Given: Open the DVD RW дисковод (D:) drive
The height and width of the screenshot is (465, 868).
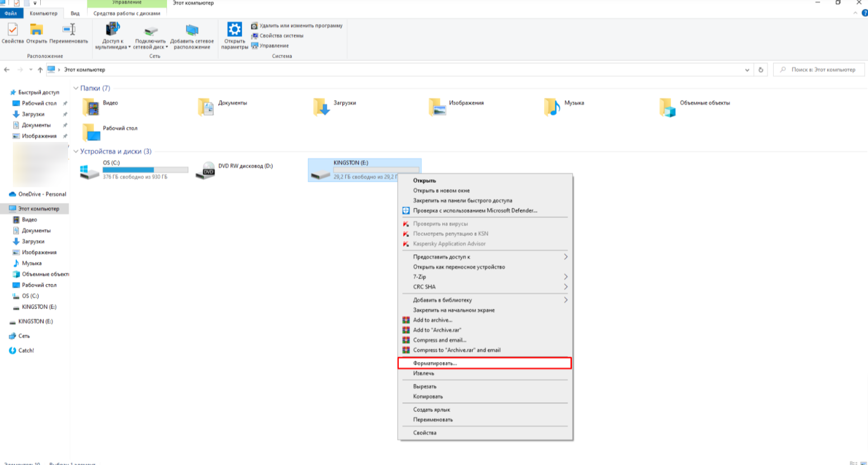Looking at the screenshot, I should coord(206,170).
